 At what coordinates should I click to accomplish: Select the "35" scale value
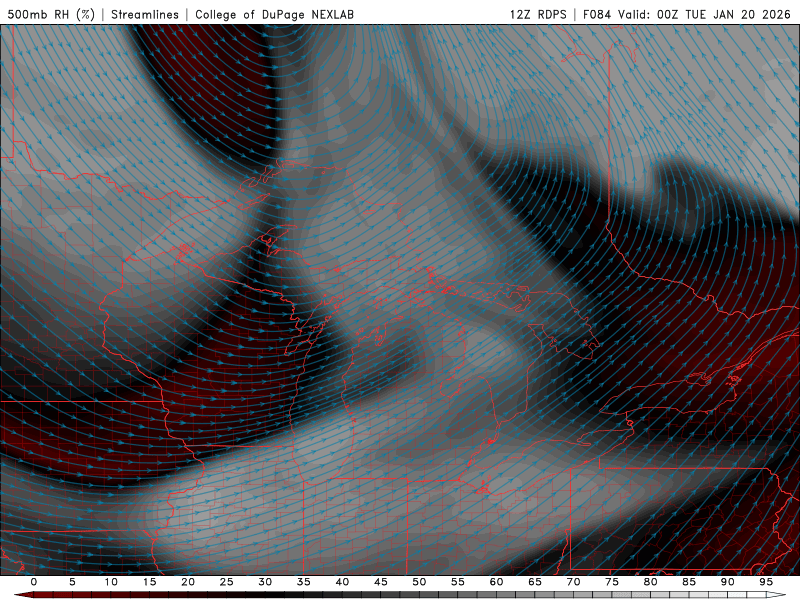coord(304,582)
